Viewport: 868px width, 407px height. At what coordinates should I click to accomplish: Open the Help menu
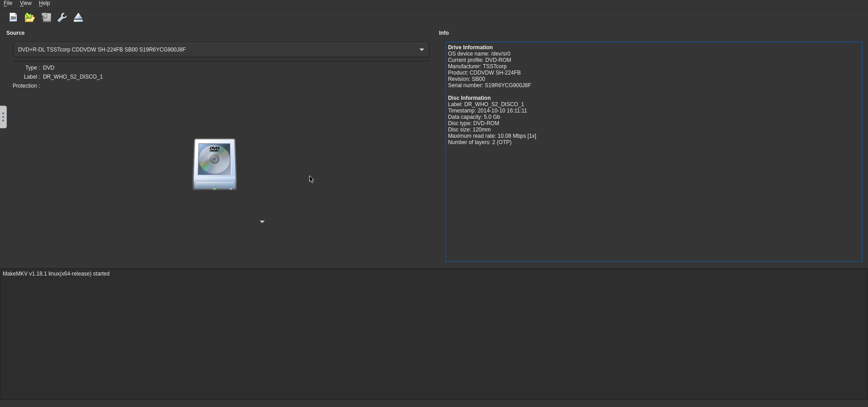pos(44,3)
